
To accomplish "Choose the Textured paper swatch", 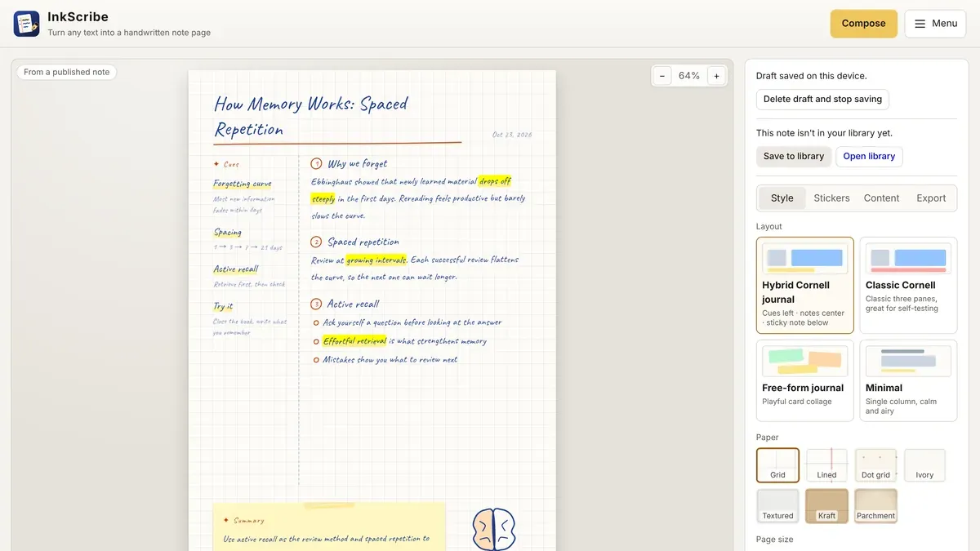I will 777,505.
